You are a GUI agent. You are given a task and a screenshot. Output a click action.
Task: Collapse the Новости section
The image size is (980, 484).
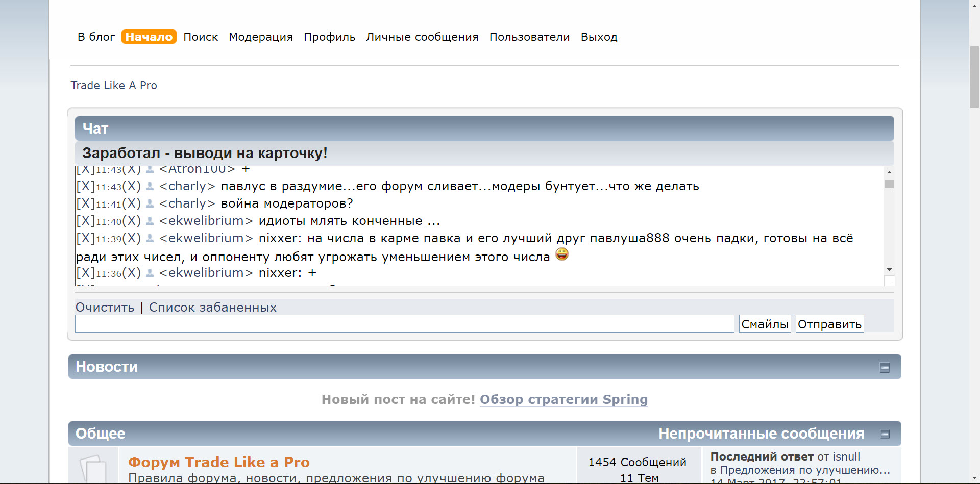click(885, 368)
